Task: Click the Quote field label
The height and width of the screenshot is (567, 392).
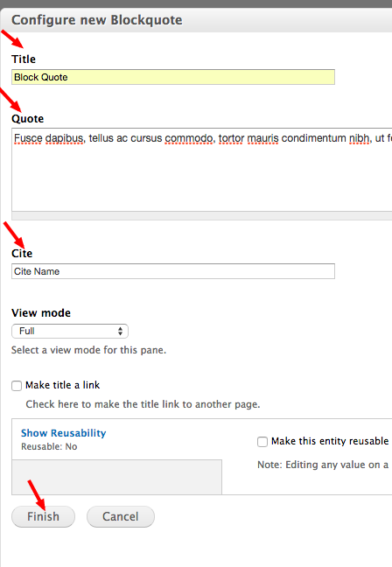Action: (27, 119)
